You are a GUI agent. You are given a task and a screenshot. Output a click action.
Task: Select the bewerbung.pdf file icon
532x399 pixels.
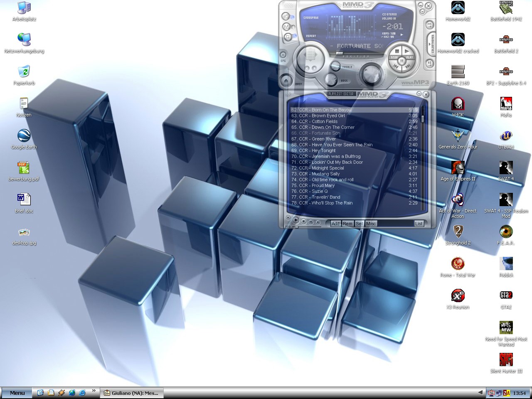tap(24, 171)
